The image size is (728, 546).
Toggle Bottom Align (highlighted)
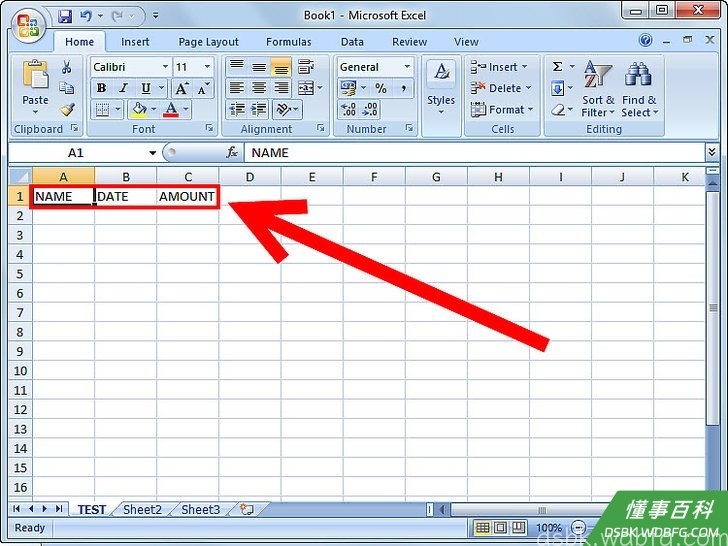coord(280,66)
